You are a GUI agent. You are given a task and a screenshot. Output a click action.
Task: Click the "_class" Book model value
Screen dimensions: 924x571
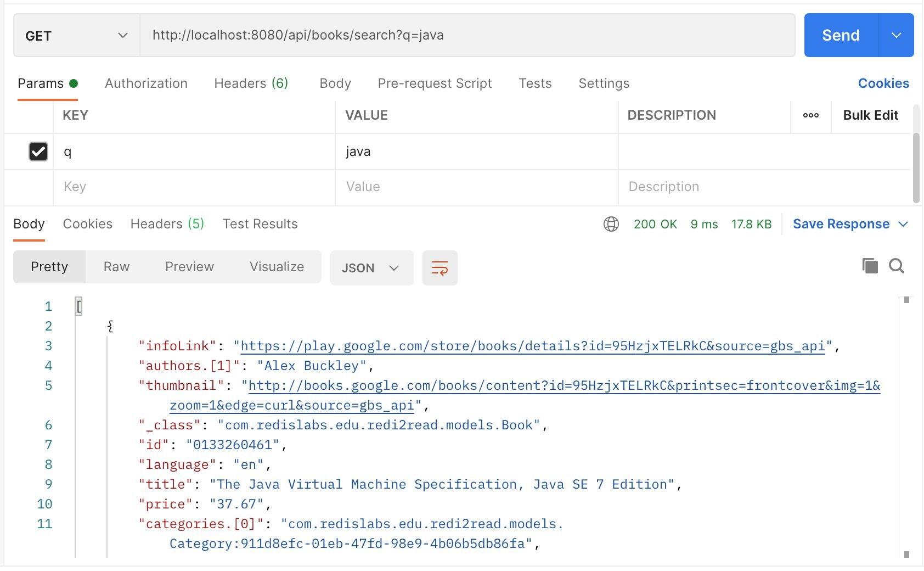click(379, 425)
